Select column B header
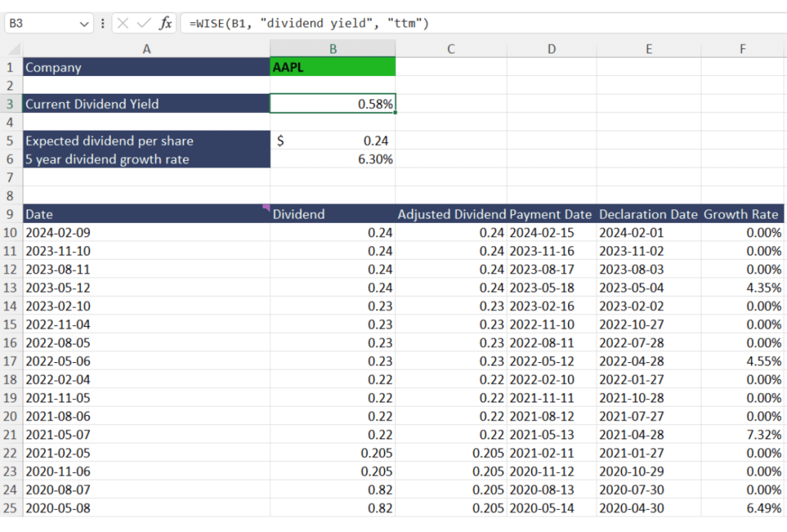787x532 pixels. coord(333,48)
